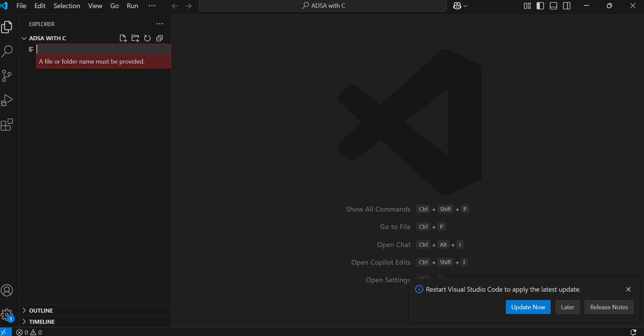
Task: Open Explorer views and more actions ellipsis
Action: (159, 24)
